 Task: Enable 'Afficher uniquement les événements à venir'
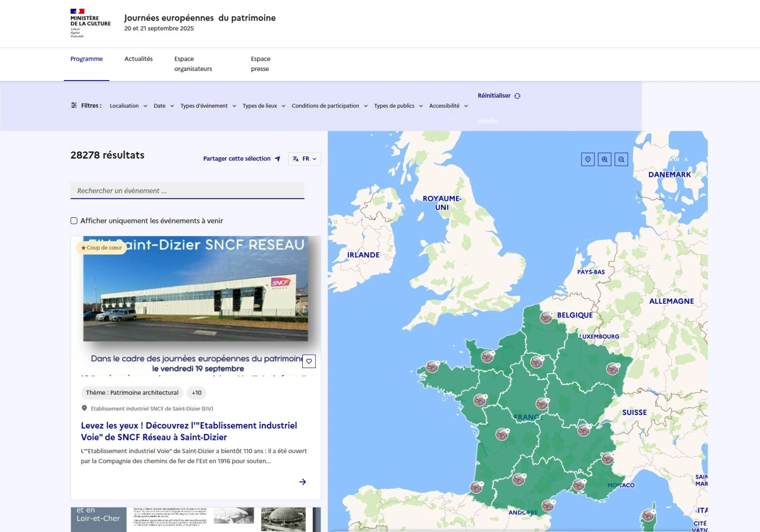(74, 221)
